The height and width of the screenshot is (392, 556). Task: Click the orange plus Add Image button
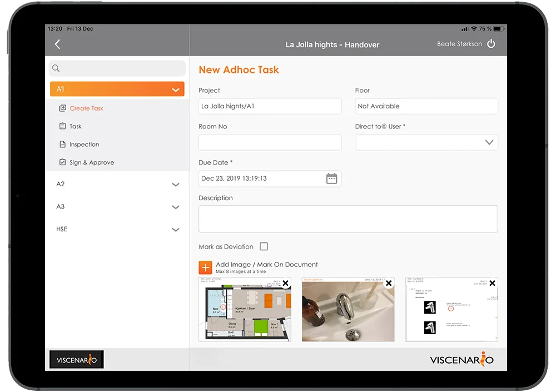(x=205, y=267)
